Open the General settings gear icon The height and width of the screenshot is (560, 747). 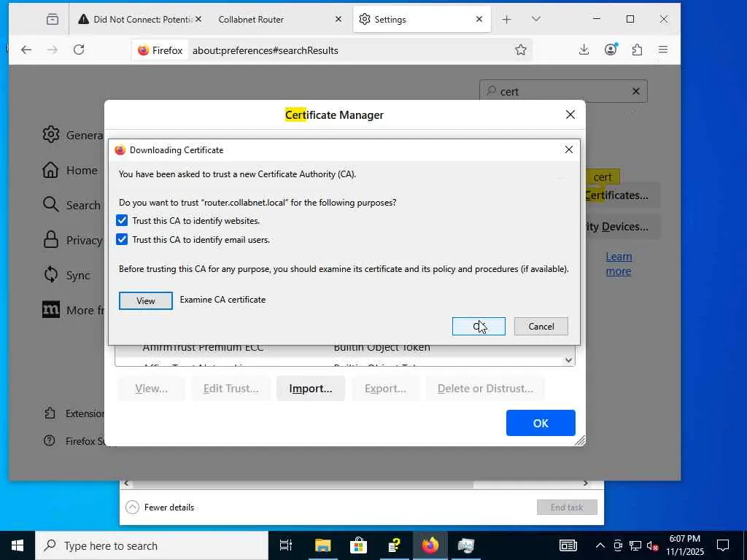(51, 135)
